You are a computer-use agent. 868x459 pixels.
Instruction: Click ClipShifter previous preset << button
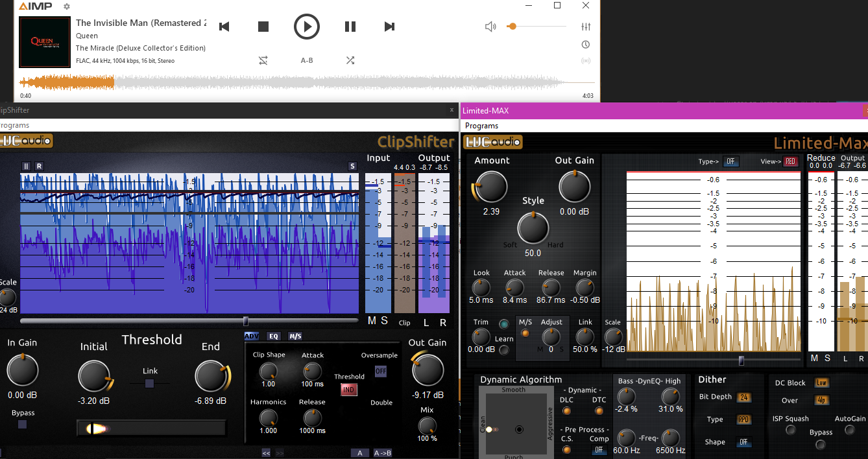tap(266, 453)
